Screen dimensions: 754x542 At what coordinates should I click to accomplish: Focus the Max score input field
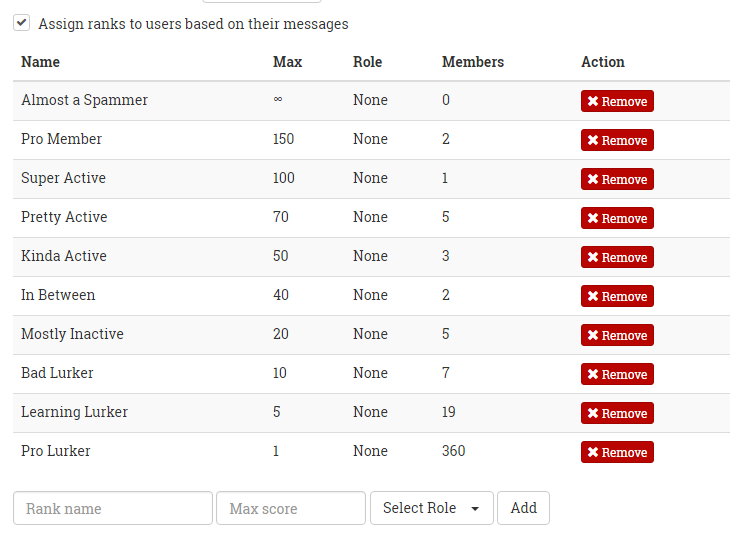pyautogui.click(x=291, y=508)
